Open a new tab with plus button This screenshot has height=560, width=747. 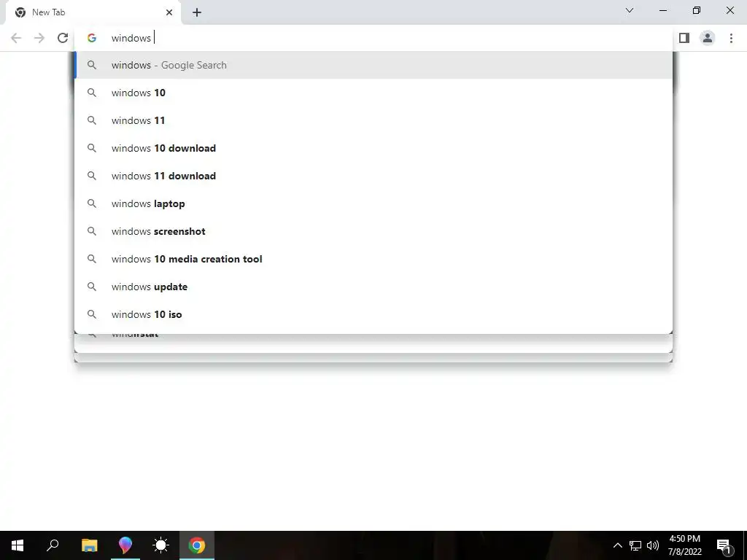pyautogui.click(x=197, y=13)
